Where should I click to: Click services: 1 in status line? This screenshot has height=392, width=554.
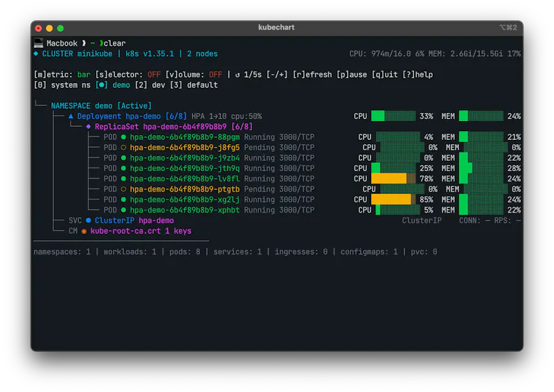click(238, 251)
